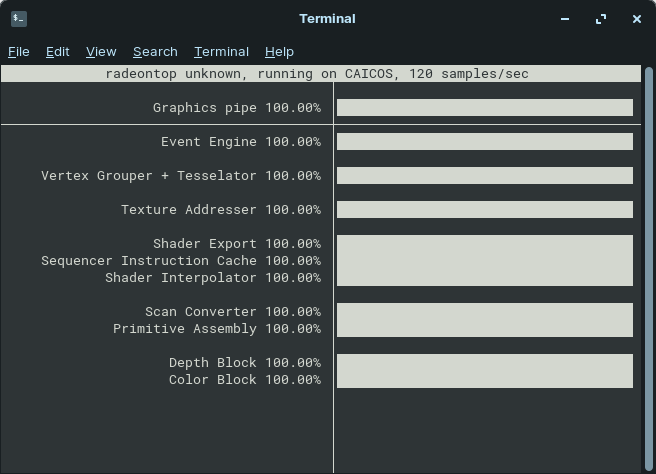
Task: Click the Scan Converter label text
Action: [x=200, y=312]
